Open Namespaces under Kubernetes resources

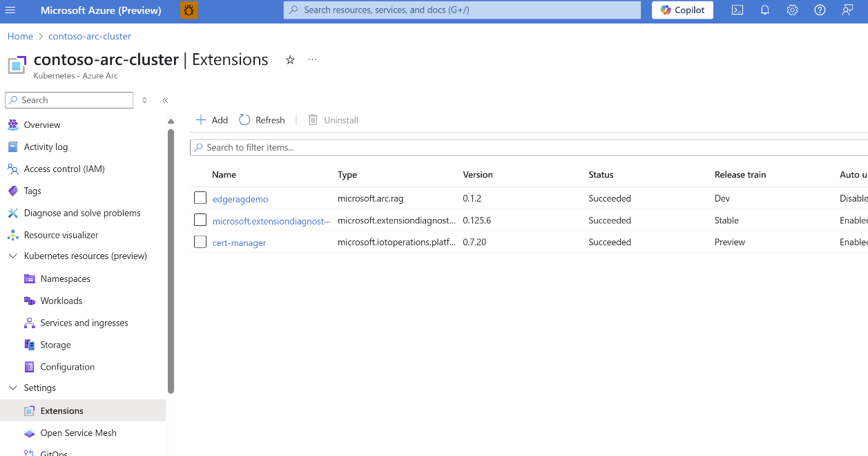point(65,279)
